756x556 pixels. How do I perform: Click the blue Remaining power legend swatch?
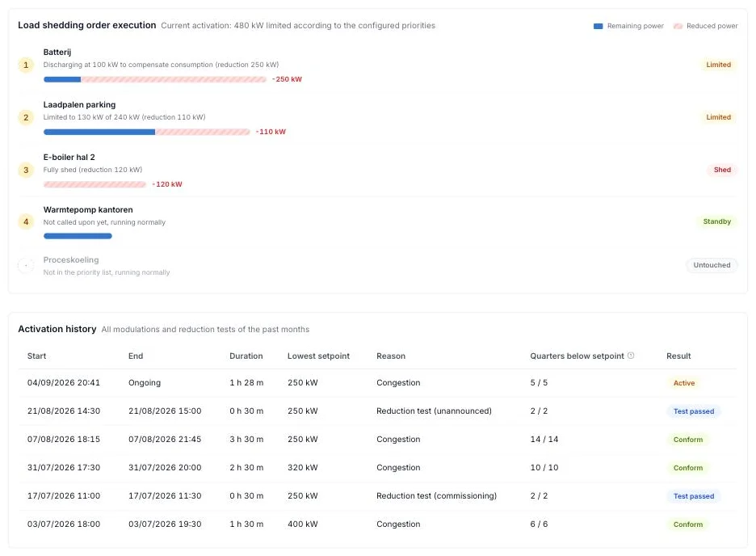[598, 26]
